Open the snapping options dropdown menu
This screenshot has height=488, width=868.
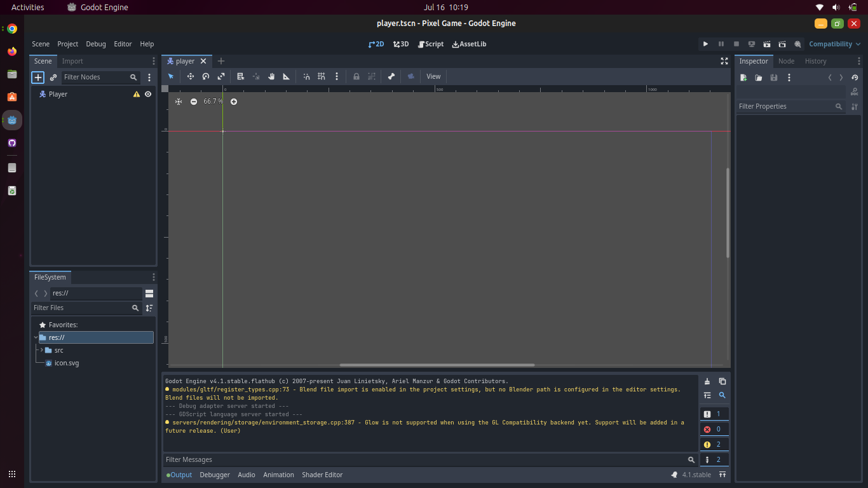(337, 76)
